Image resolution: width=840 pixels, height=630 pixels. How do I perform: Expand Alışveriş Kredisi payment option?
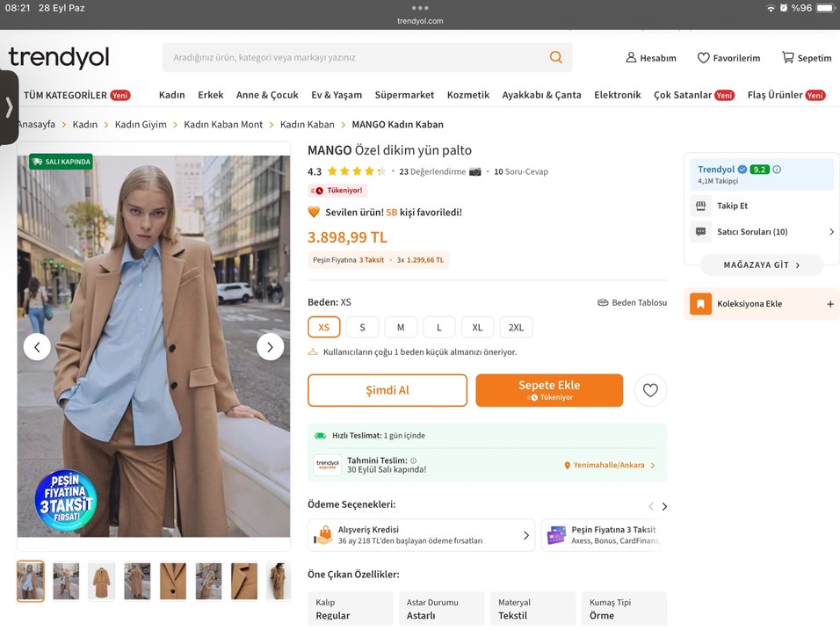point(421,535)
